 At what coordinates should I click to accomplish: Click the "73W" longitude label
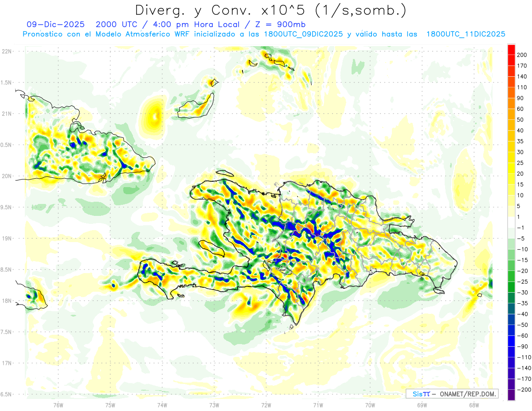[x=214, y=405]
